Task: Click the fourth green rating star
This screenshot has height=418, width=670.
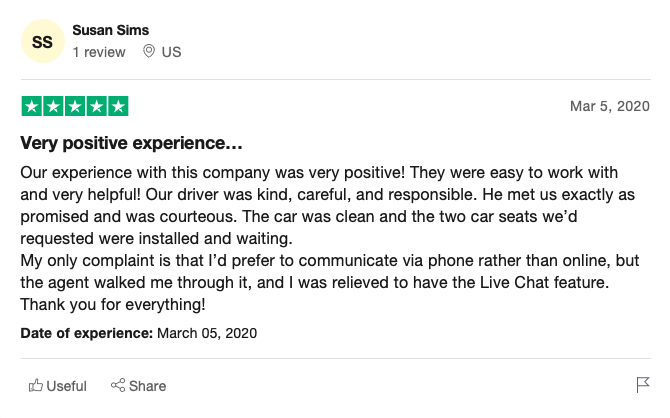Action: pyautogui.click(x=97, y=106)
